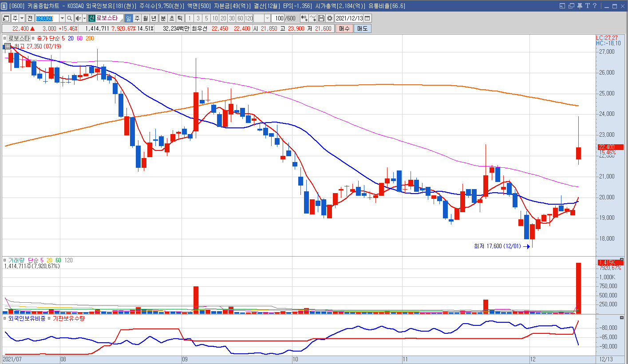This screenshot has height=364, width=628.
Task: Click the 거래량 volume indicator label
Action: (16, 260)
